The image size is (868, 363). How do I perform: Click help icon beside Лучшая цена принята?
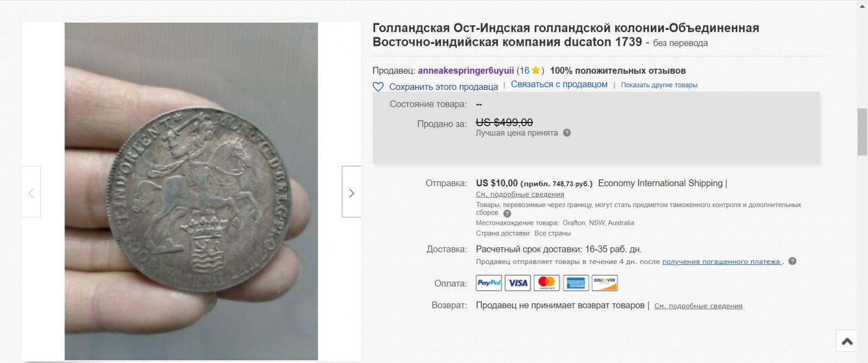coord(567,133)
